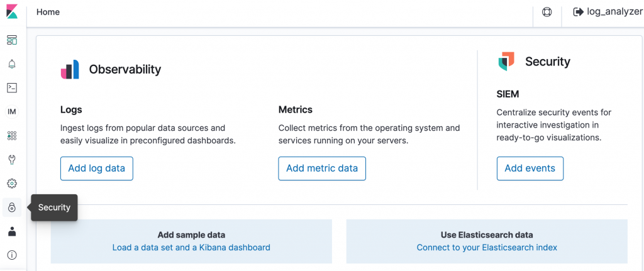Open Alerting via the bell icon
The image size is (644, 271).
(x=12, y=64)
